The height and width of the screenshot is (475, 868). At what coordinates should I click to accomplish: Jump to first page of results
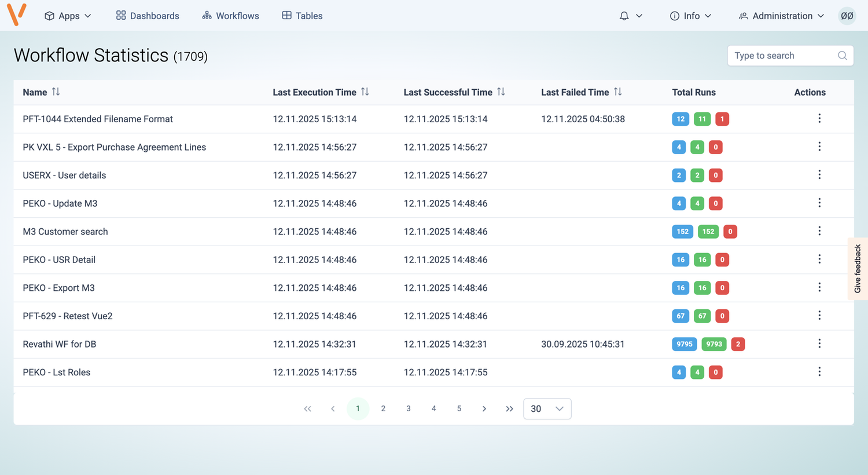[307, 409]
